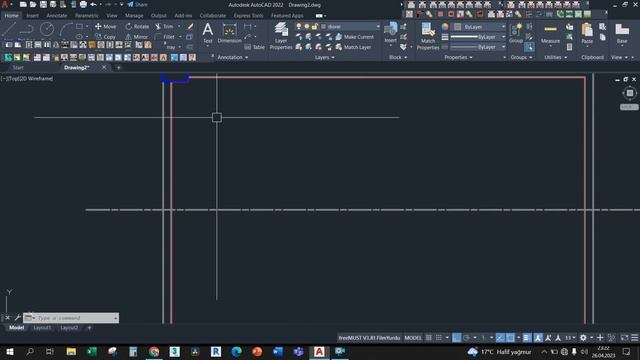This screenshot has height=360, width=640.
Task: Open workspace switching gear in status bar
Action: (x=583, y=338)
